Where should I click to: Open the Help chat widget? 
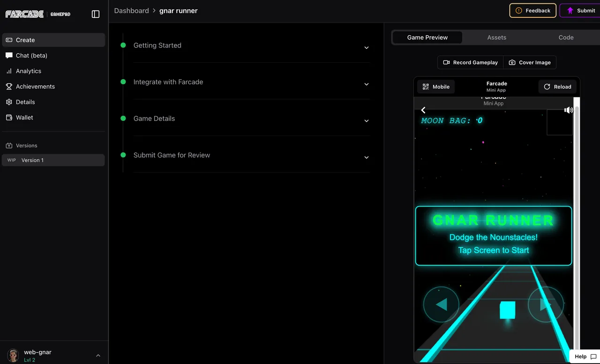585,357
